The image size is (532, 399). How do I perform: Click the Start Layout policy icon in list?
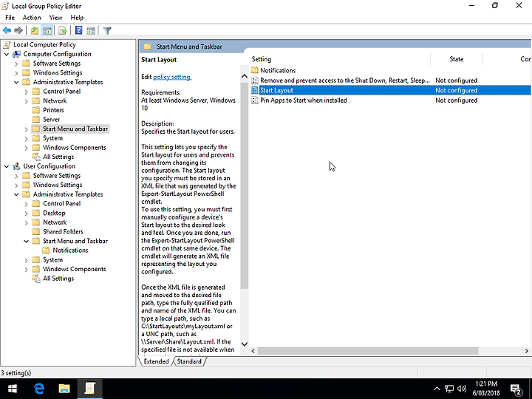pyautogui.click(x=255, y=90)
